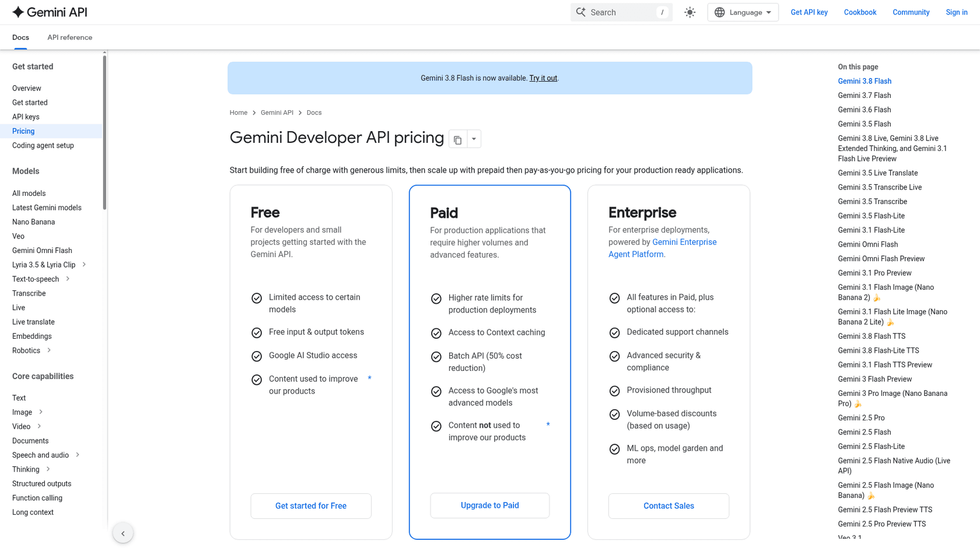The height and width of the screenshot is (551, 980).
Task: Click the Sign in link
Action: pyautogui.click(x=956, y=12)
